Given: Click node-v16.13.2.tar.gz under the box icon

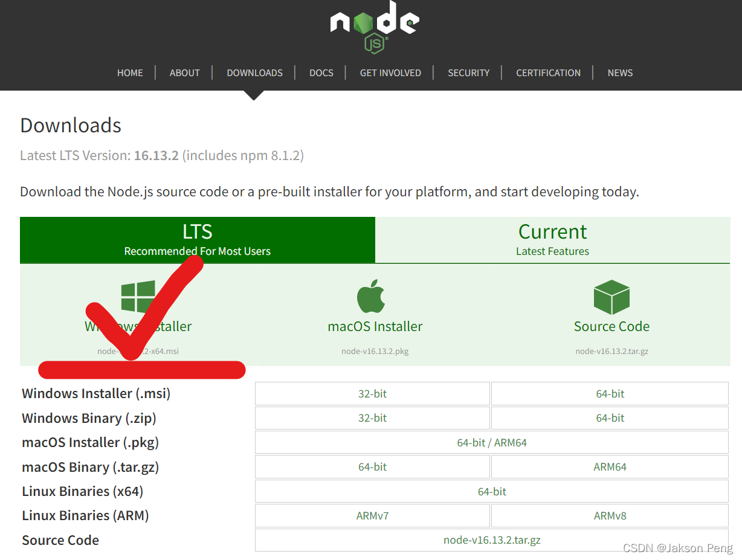Looking at the screenshot, I should [x=611, y=351].
